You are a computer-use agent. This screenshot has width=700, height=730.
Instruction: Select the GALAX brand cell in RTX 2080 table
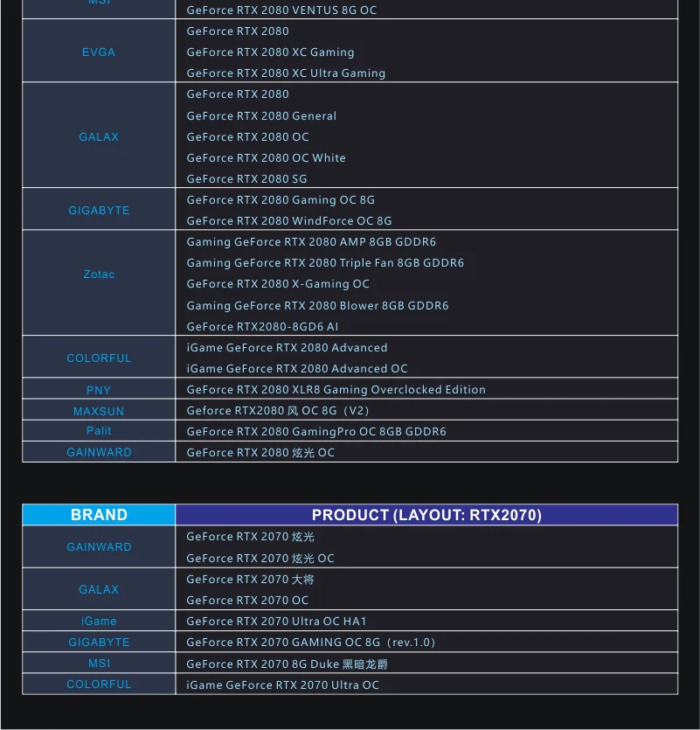pyautogui.click(x=99, y=136)
